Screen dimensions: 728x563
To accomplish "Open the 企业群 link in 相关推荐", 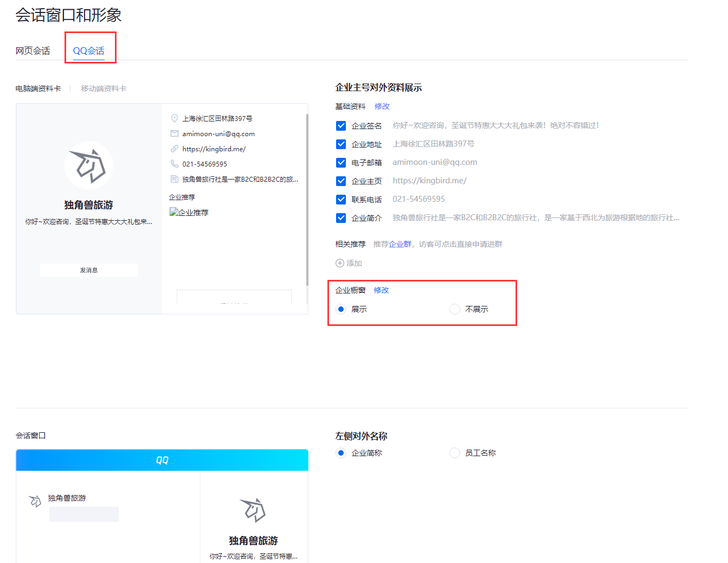I will click(400, 244).
